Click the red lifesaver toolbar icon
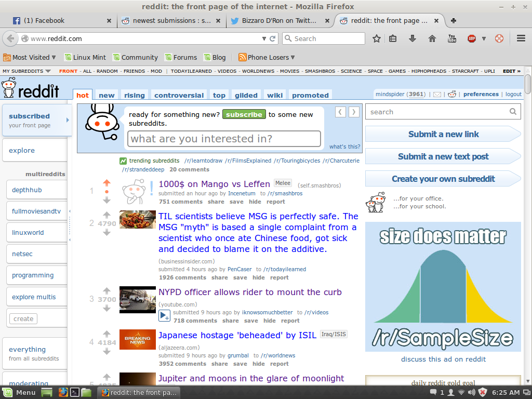Viewport: 532px width, 399px height. pyautogui.click(x=499, y=38)
